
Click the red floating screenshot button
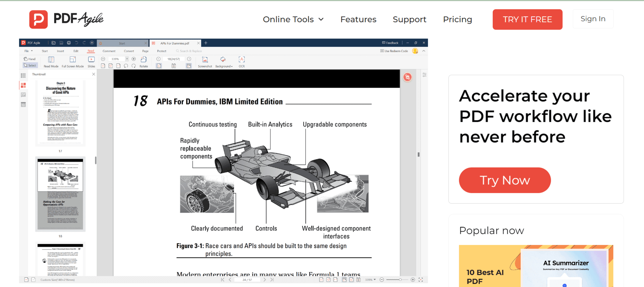coord(407,77)
